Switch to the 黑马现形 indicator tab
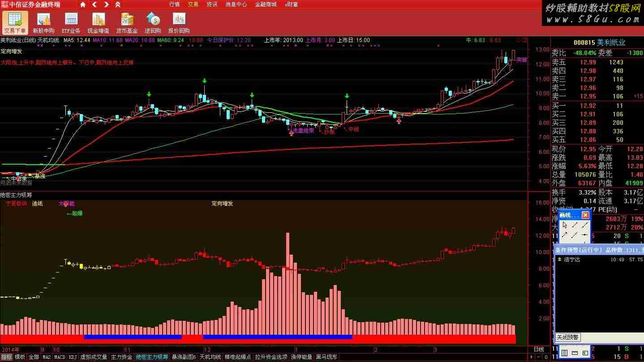 click(x=326, y=357)
